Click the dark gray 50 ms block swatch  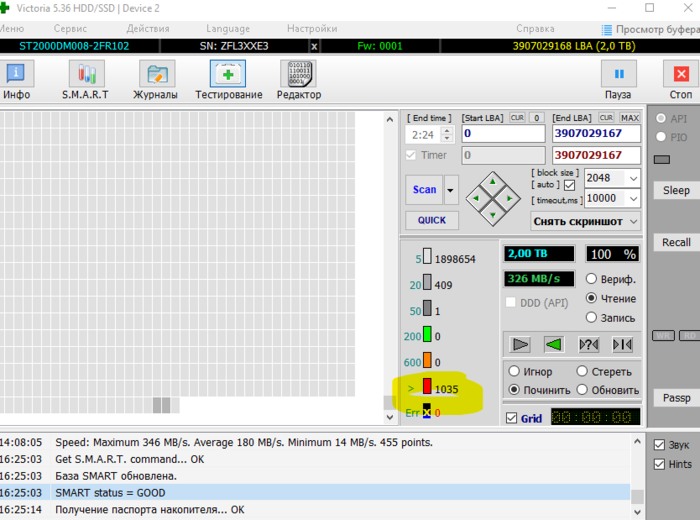tap(427, 308)
